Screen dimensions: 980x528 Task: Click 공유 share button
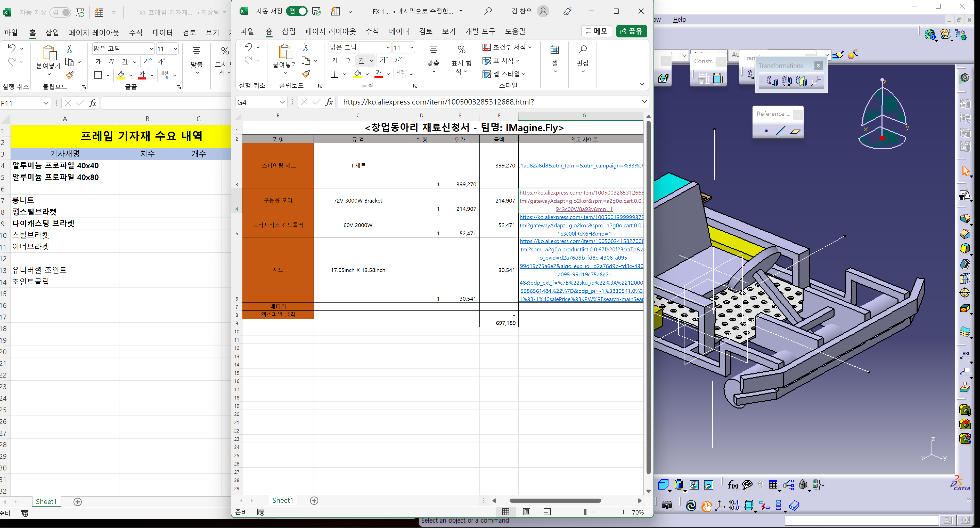pos(632,31)
